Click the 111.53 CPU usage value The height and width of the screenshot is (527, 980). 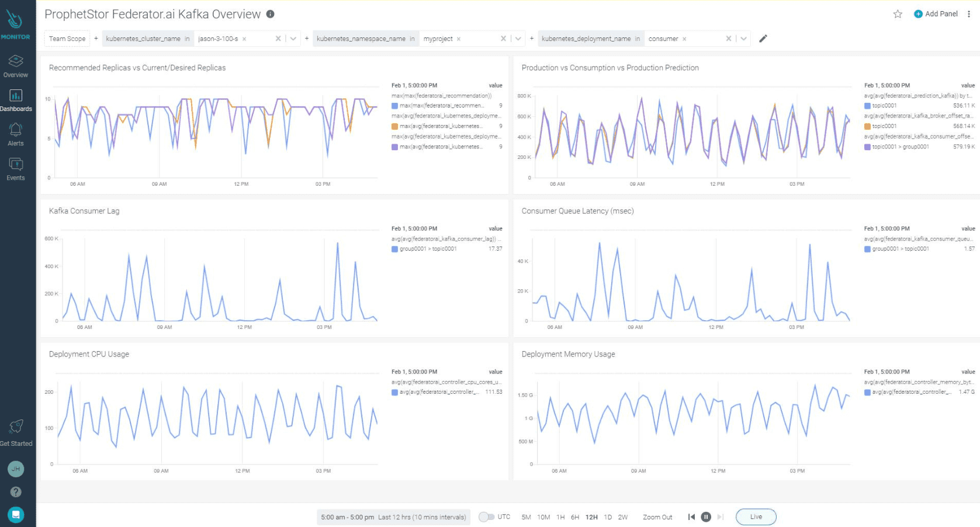(494, 392)
